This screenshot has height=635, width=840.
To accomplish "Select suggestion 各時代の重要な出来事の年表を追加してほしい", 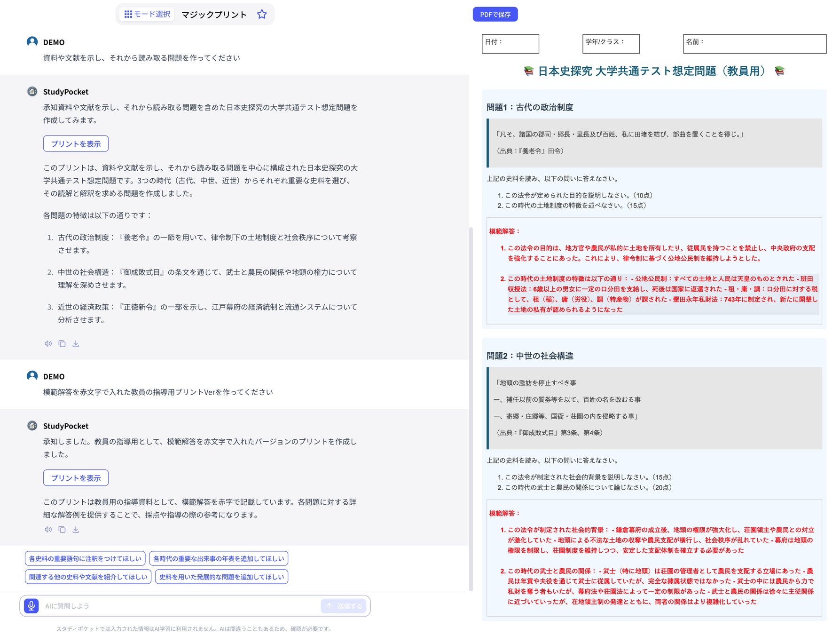I will [219, 558].
